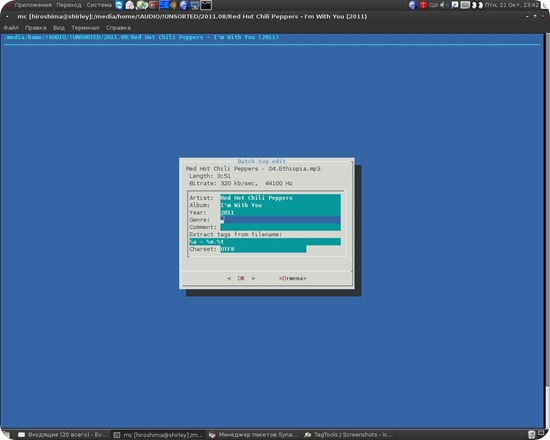
Task: Switch to TagTools / Screenshots taskbar window
Action: coord(349,435)
